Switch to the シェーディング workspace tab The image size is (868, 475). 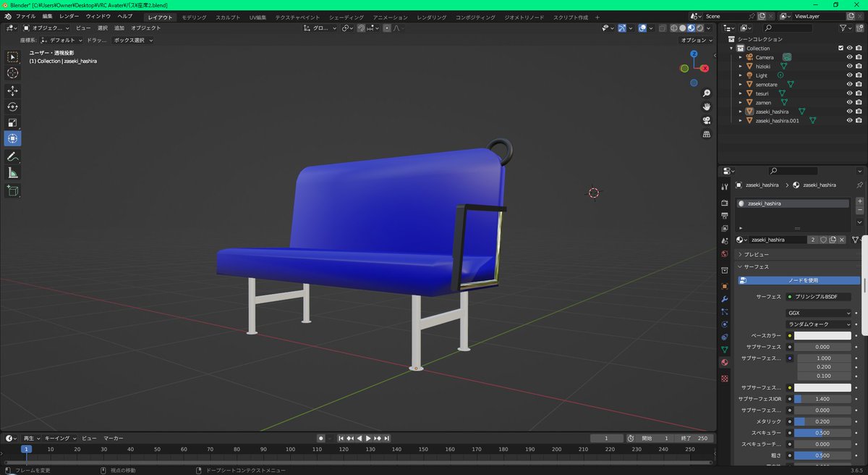(x=346, y=17)
